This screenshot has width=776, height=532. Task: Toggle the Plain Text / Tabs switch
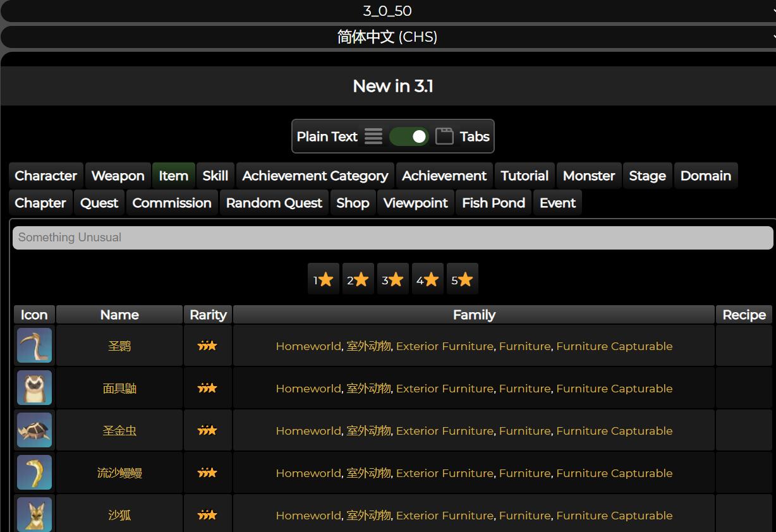point(409,136)
